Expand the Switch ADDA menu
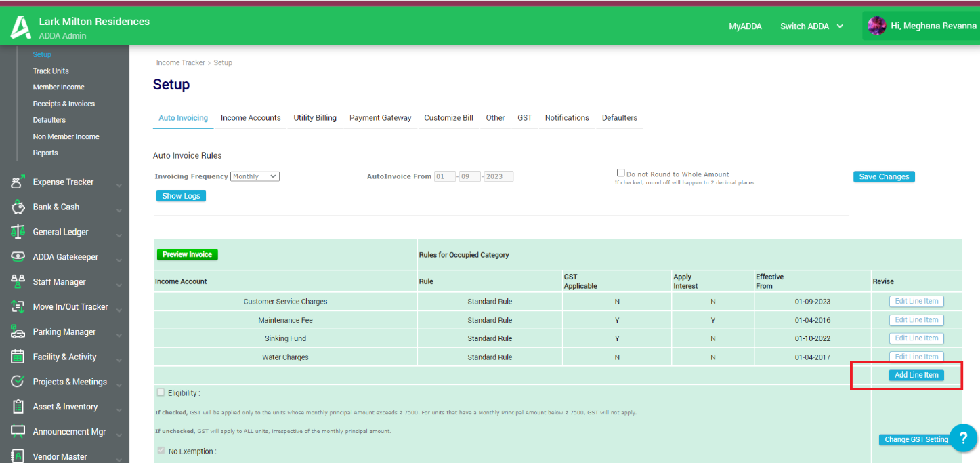Image resolution: width=980 pixels, height=463 pixels. pos(811,26)
